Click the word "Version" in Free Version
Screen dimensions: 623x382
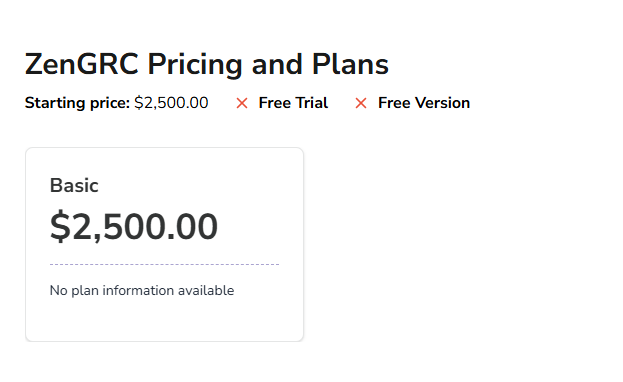(443, 103)
